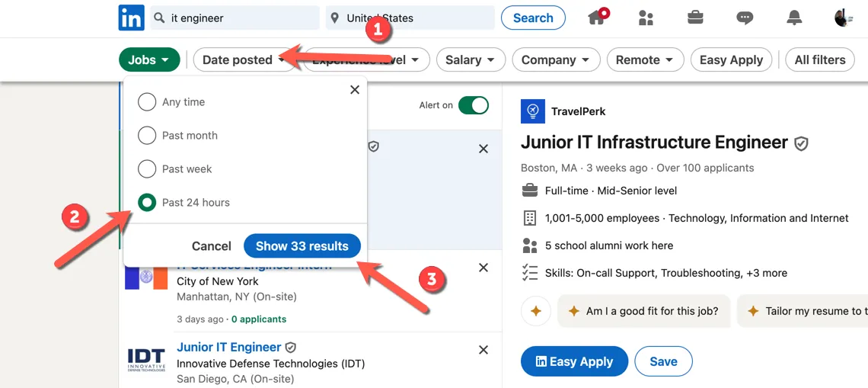Open the Company filter dropdown
The height and width of the screenshot is (388, 868).
tap(557, 60)
